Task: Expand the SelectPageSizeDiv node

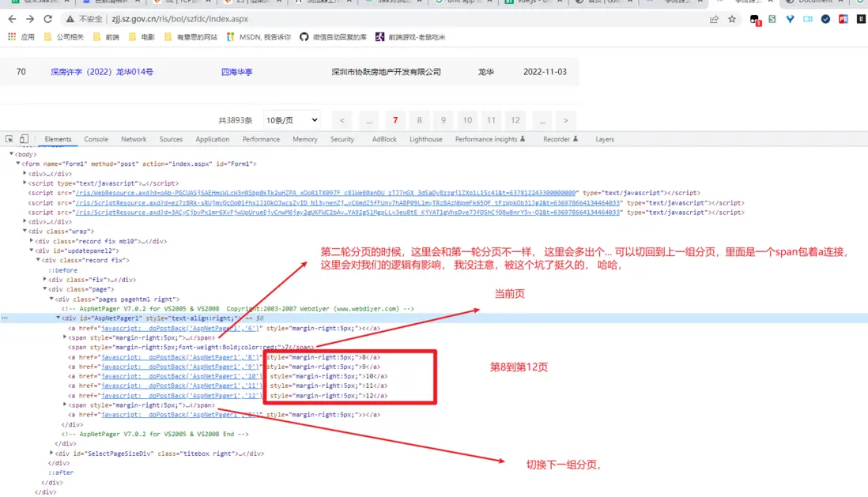Action: click(x=51, y=454)
